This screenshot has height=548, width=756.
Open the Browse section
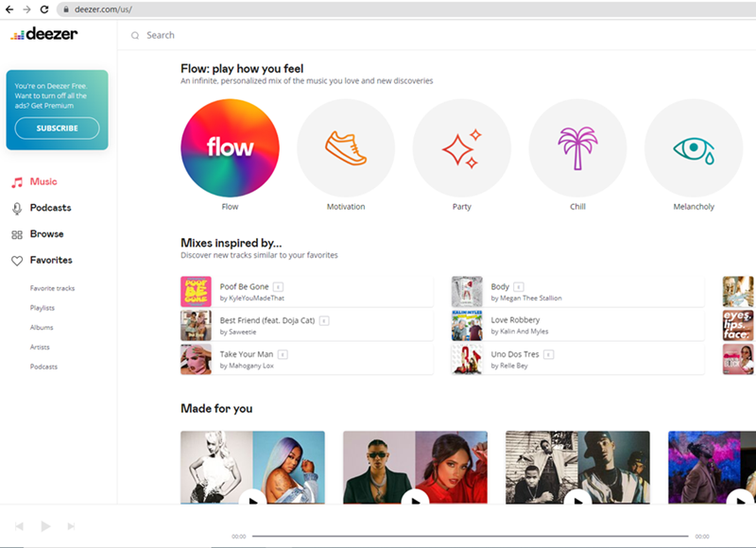pos(46,233)
